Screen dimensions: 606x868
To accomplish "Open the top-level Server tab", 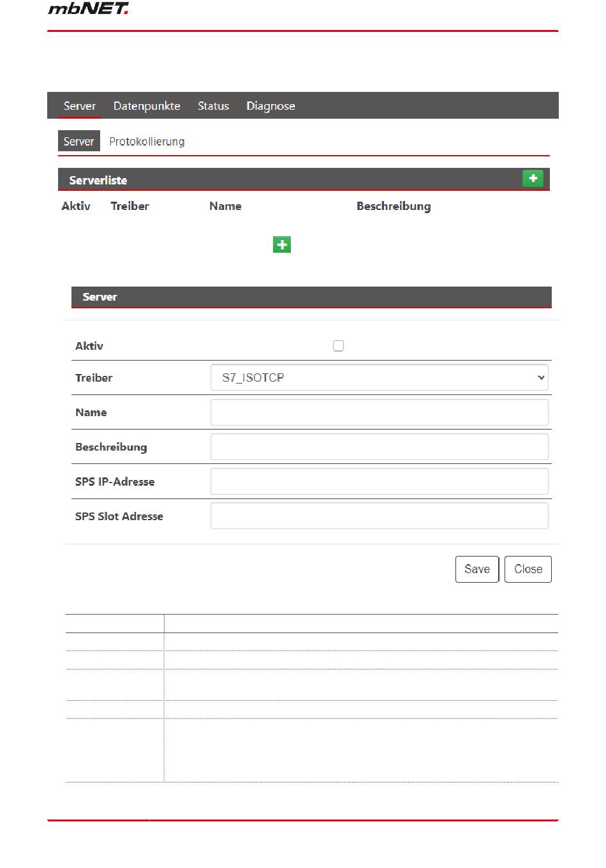I will coord(80,106).
